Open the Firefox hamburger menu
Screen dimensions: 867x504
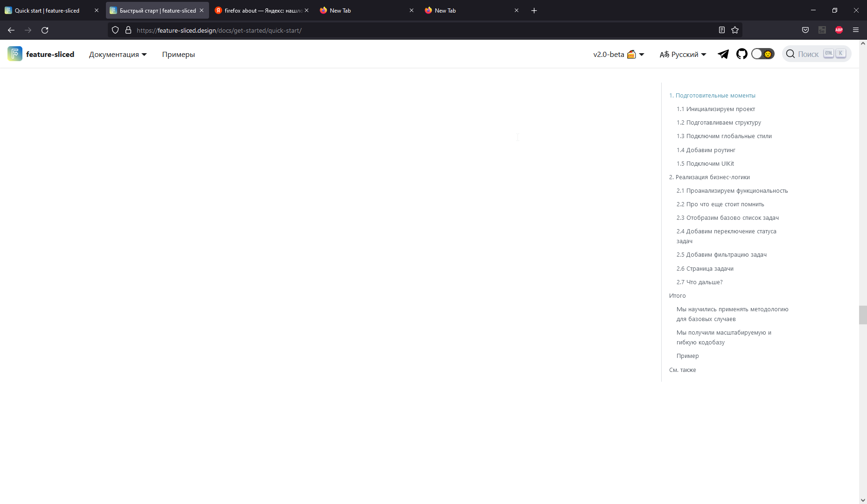click(856, 30)
